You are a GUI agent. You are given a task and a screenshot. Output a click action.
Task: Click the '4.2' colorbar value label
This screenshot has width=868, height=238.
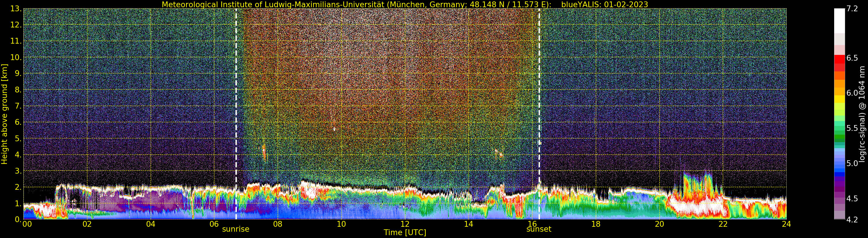(852, 220)
